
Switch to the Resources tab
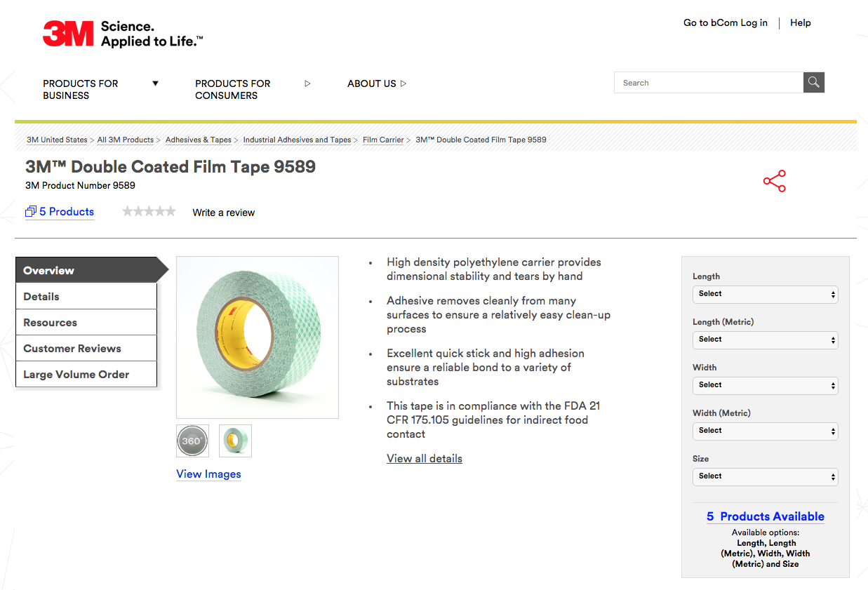pyautogui.click(x=86, y=322)
